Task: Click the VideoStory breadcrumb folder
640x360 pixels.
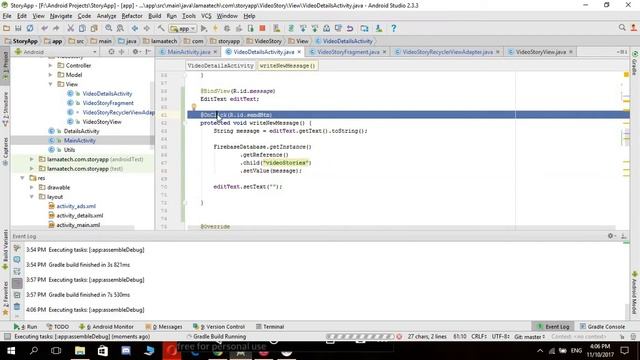Action: click(264, 41)
